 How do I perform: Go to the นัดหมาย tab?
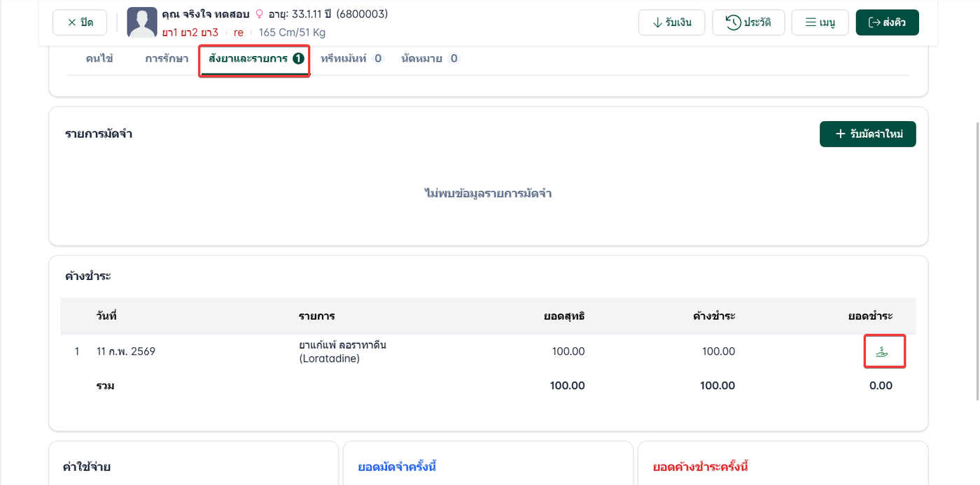click(430, 59)
